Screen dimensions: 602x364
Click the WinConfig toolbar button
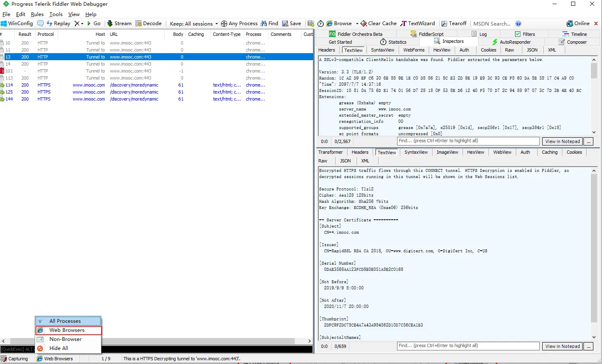[17, 23]
